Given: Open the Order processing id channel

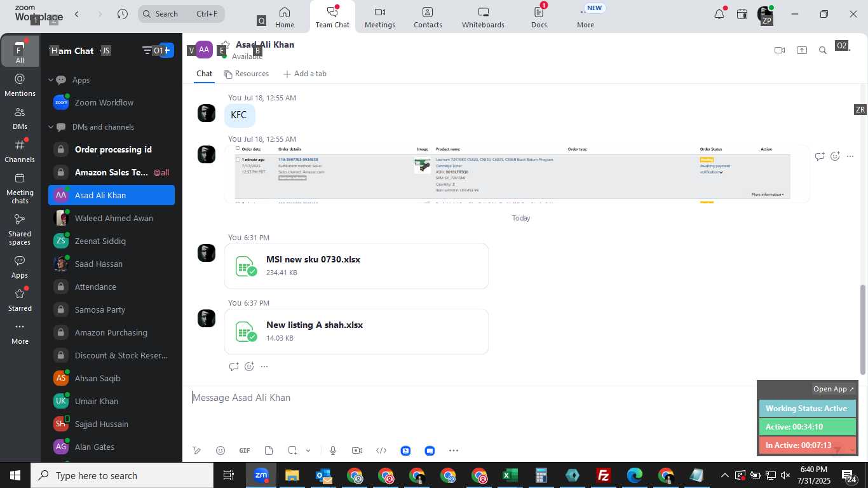Looking at the screenshot, I should pyautogui.click(x=111, y=149).
